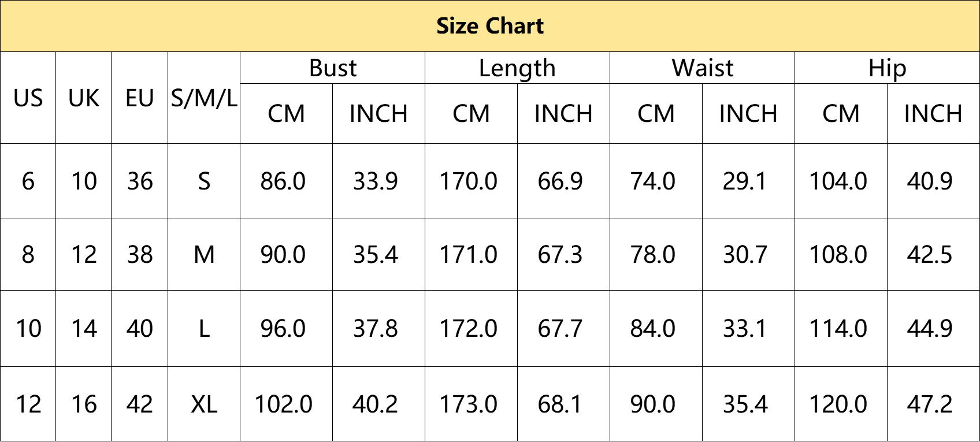Select the Bust column header

(332, 68)
